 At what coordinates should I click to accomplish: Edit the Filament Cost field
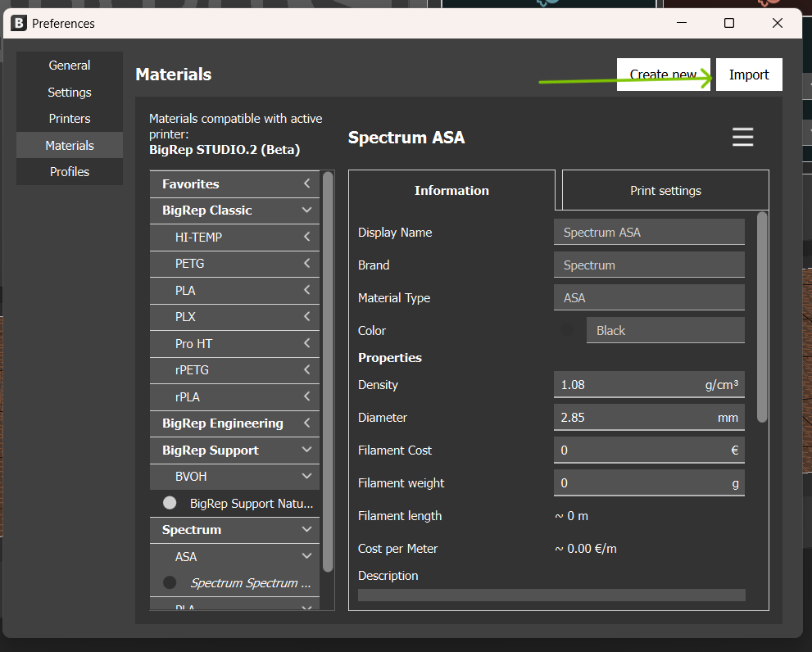coord(649,450)
